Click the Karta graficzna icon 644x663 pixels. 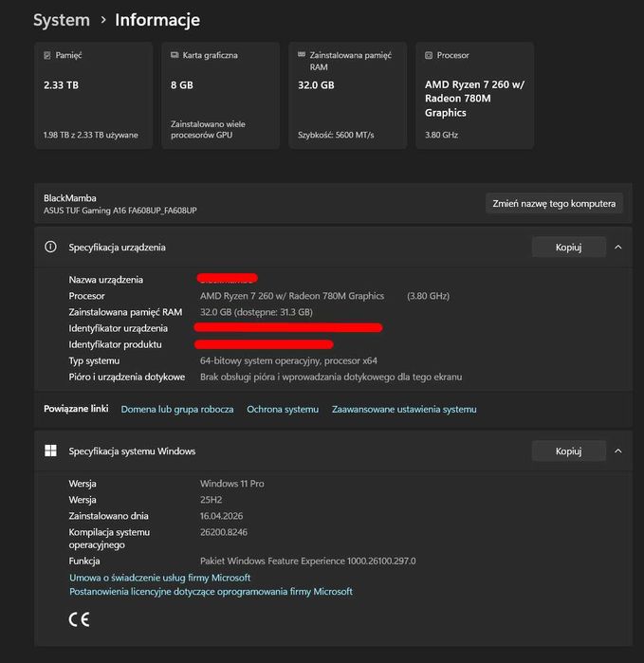[175, 55]
